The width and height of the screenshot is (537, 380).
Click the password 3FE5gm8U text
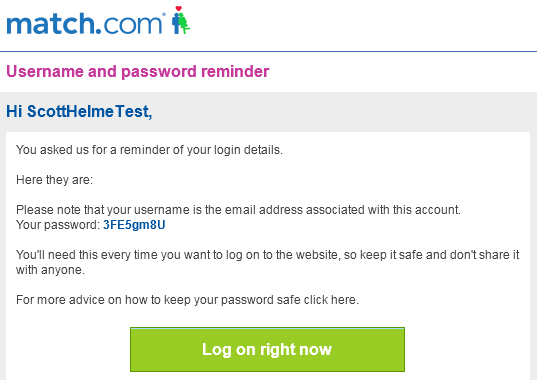tap(134, 225)
